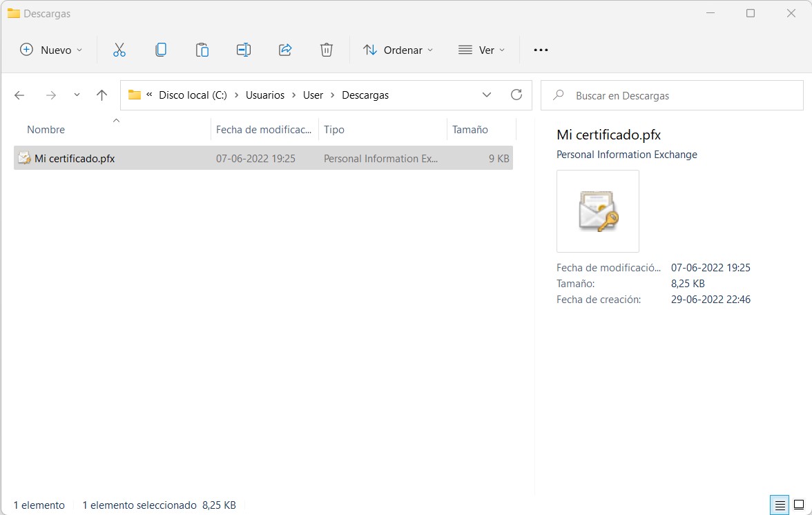The height and width of the screenshot is (515, 812).
Task: Click preview pane title Mi certificado.pfx
Action: point(608,135)
